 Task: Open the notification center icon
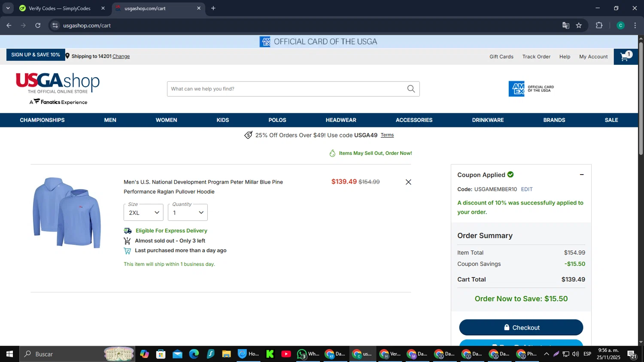point(632,354)
